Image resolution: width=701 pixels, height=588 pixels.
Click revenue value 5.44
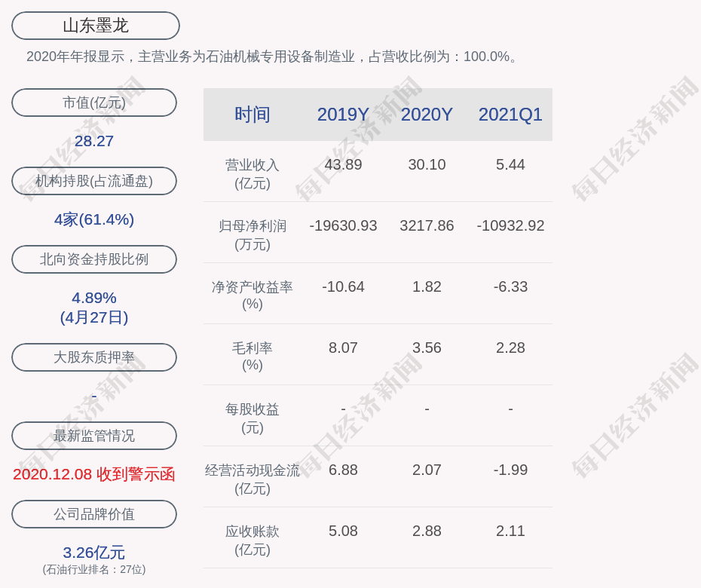coord(510,164)
